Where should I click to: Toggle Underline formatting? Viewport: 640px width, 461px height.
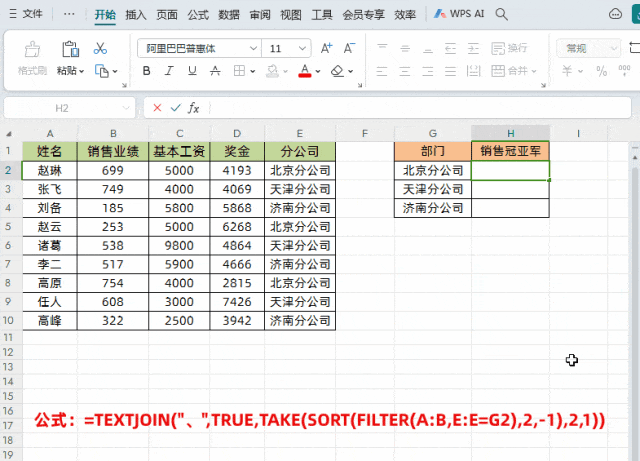point(192,71)
